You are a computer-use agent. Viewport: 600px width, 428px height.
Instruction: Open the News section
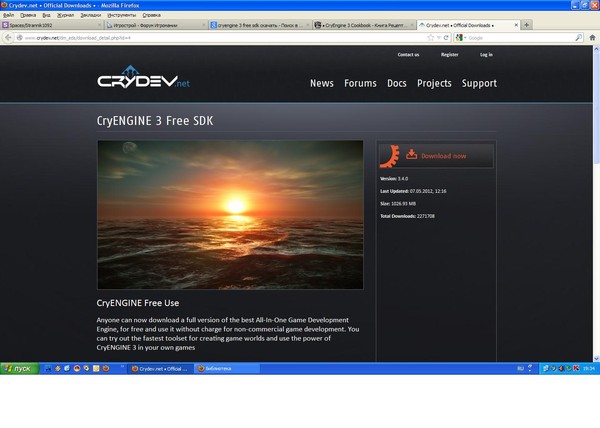pyautogui.click(x=322, y=83)
